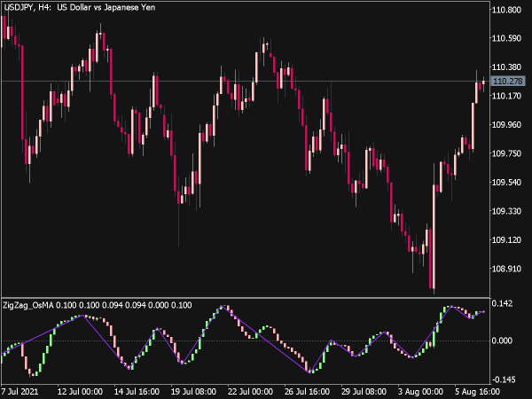Click the 5 Aug 16:00 time label
This screenshot has width=532, height=399.
tap(477, 392)
